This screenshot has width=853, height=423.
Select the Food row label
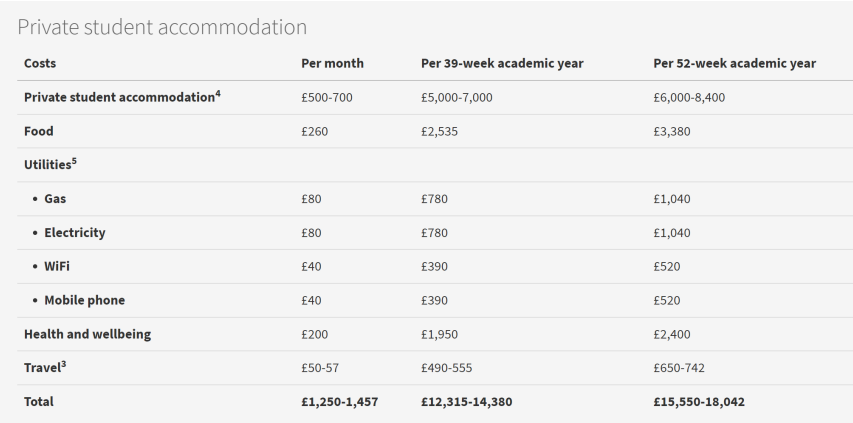39,131
